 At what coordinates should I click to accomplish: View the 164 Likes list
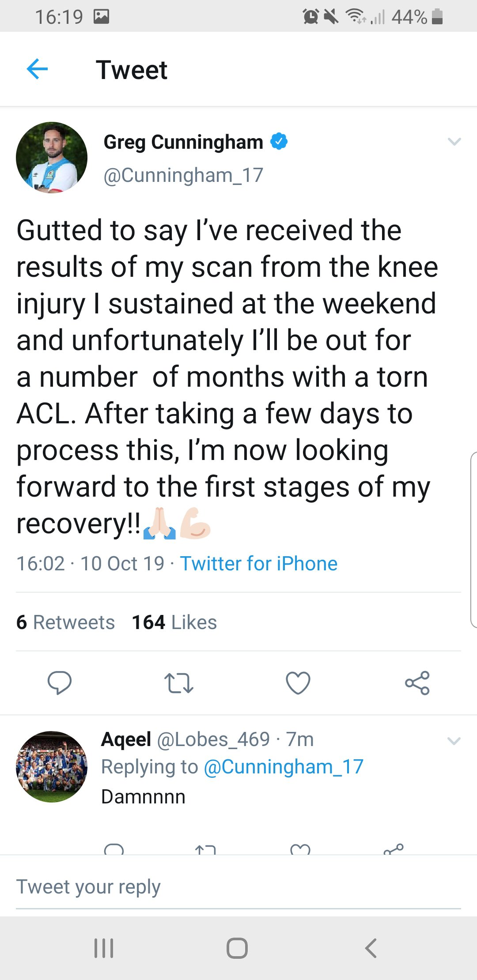pyautogui.click(x=174, y=622)
